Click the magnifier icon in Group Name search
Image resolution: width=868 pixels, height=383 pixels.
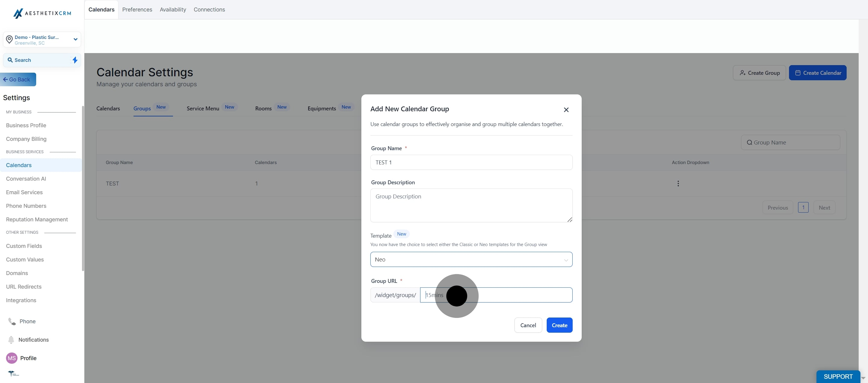tap(749, 143)
